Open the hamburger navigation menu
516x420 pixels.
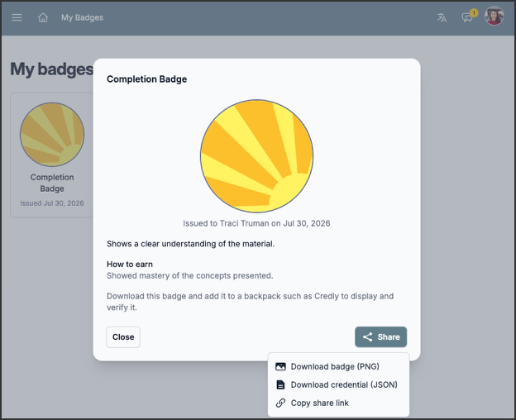pos(17,17)
